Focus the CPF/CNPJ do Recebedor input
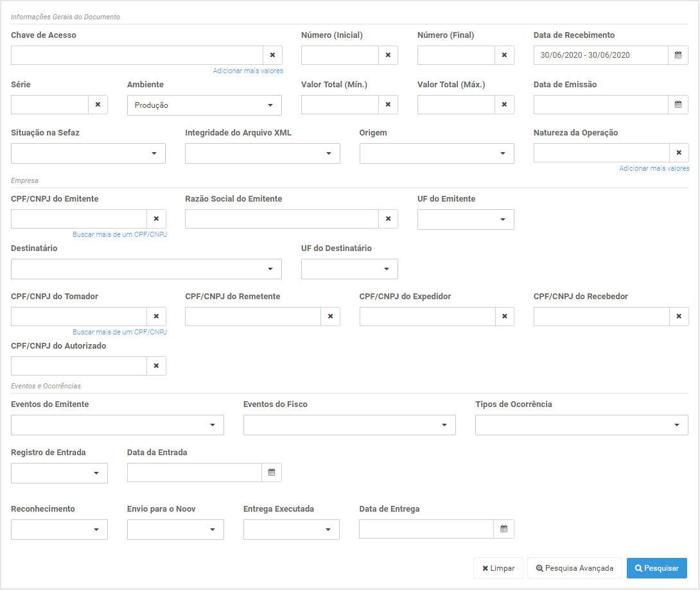 602,317
